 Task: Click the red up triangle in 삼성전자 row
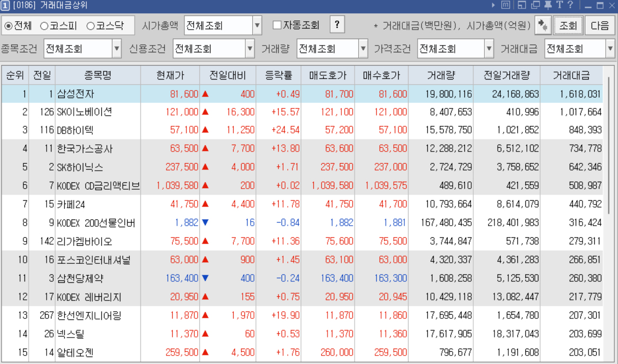coord(205,94)
